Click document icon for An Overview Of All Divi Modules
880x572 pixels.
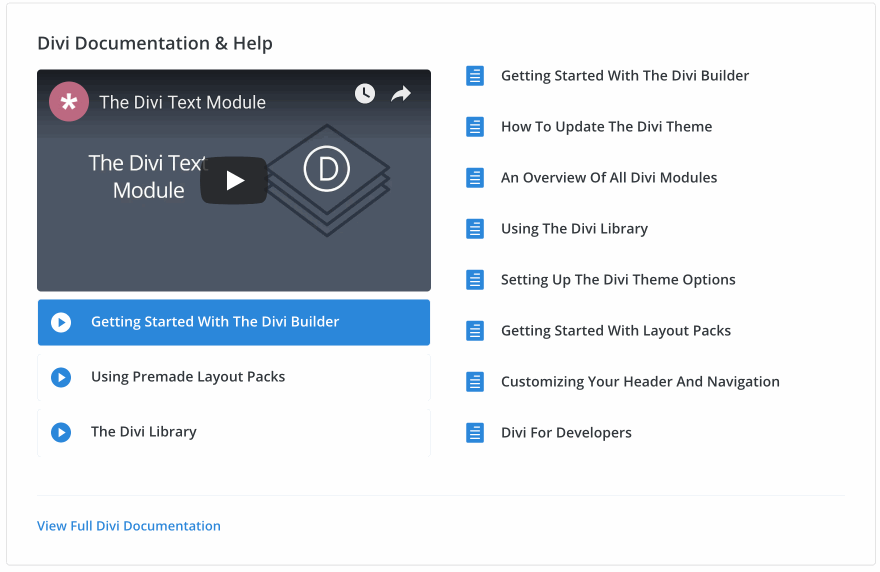475,178
